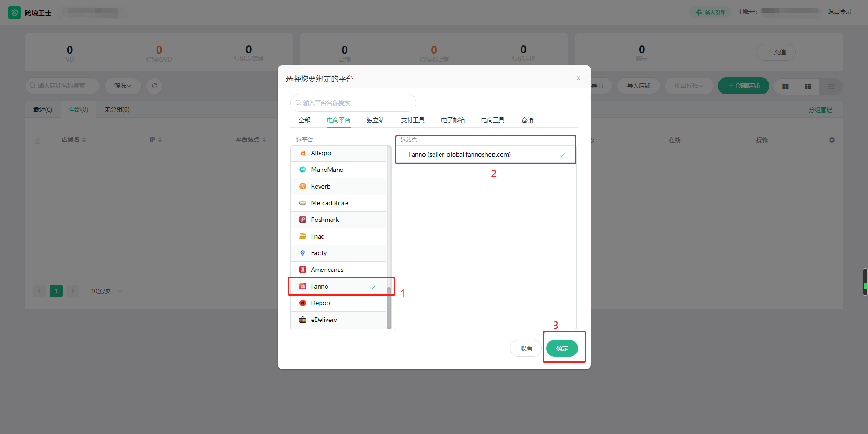
Task: Choose ManoMano from the platform list
Action: (x=339, y=170)
